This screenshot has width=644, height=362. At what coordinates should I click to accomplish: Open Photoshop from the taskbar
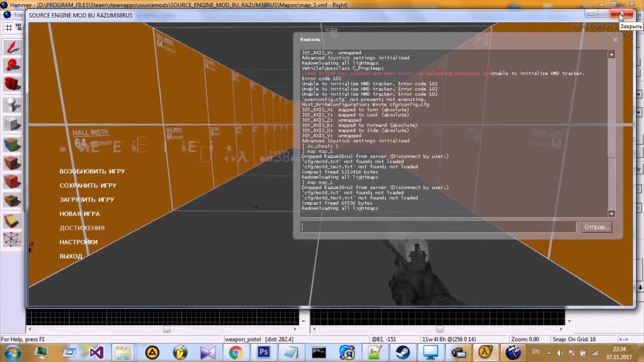pos(263,352)
